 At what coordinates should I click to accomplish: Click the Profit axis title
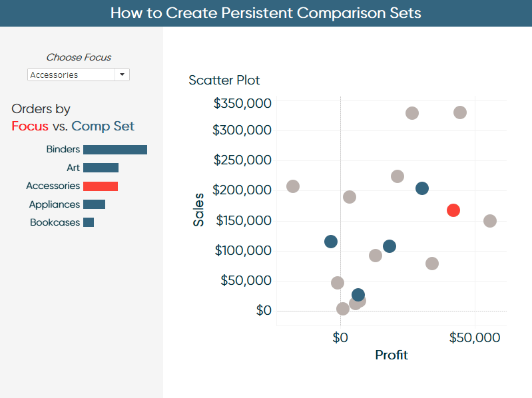392,355
